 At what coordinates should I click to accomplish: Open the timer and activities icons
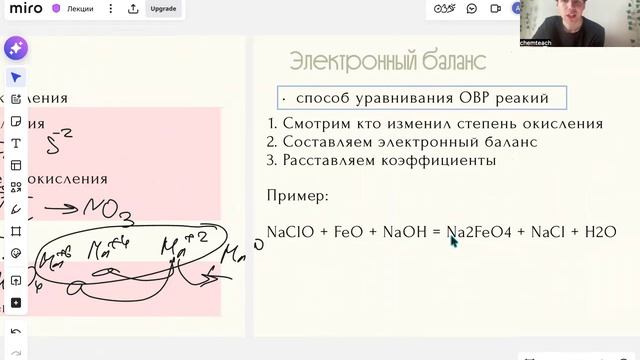[x=444, y=9]
